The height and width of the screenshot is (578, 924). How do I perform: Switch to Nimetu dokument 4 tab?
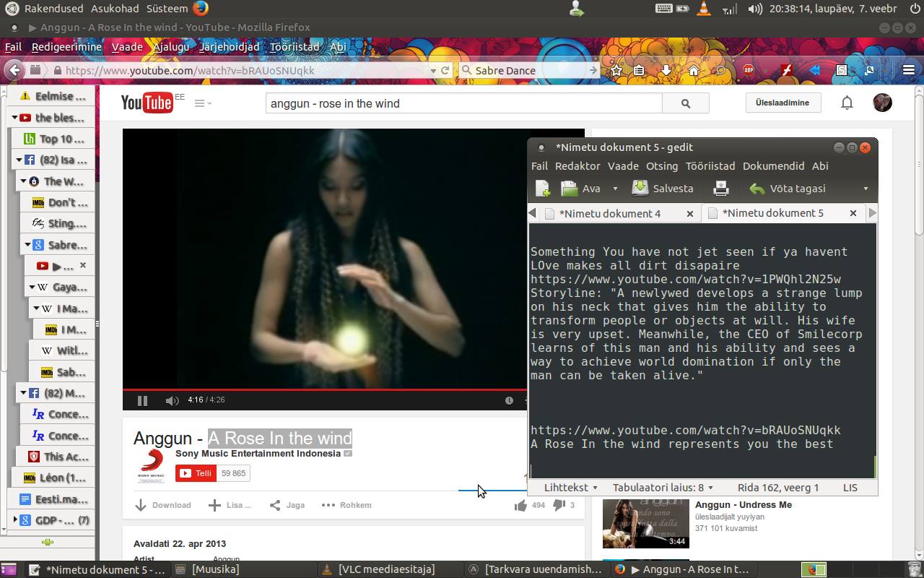click(610, 214)
